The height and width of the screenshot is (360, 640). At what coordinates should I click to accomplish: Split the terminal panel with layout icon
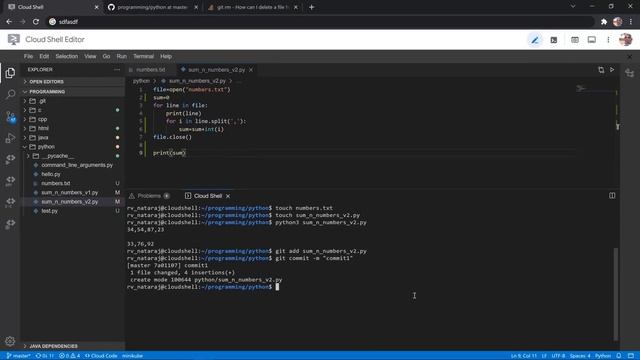click(x=612, y=196)
